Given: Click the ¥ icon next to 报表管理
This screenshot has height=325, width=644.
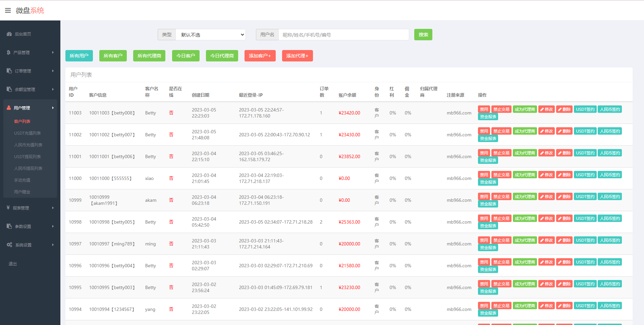Looking at the screenshot, I should (8, 208).
